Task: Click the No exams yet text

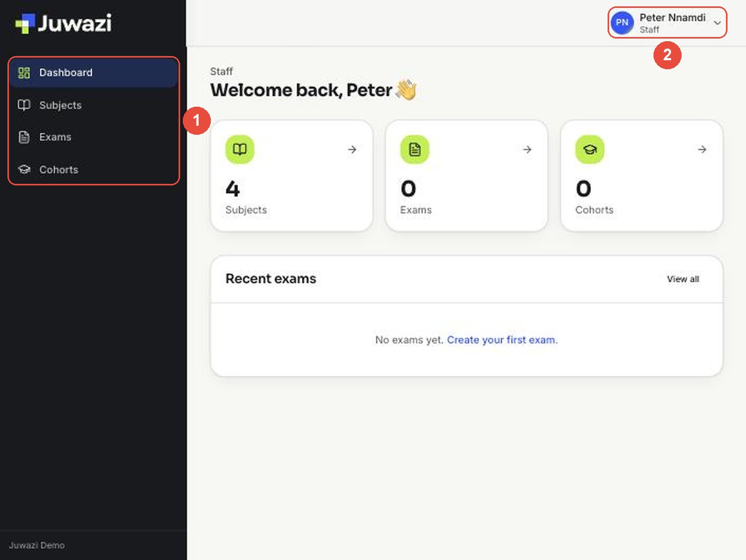Action: [409, 340]
